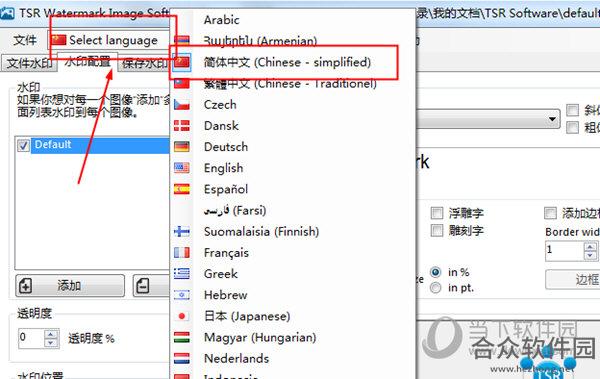Open the Select language menu

(110, 40)
